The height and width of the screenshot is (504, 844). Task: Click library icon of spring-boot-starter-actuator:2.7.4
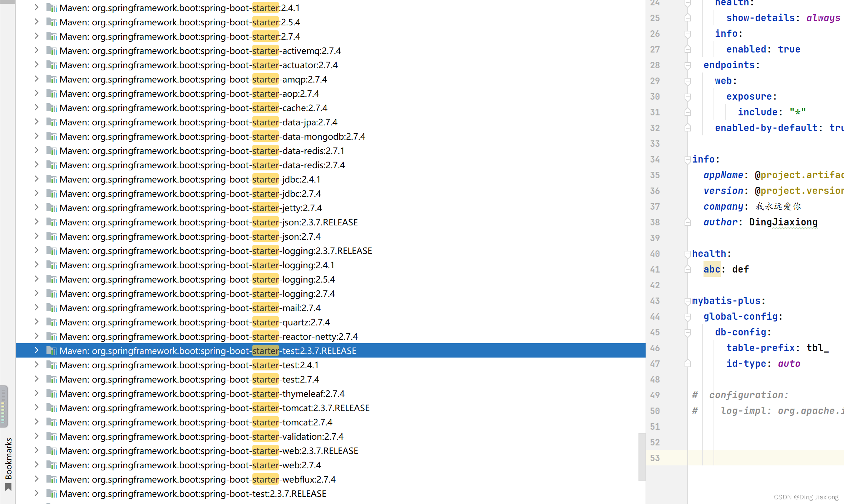pyautogui.click(x=52, y=65)
